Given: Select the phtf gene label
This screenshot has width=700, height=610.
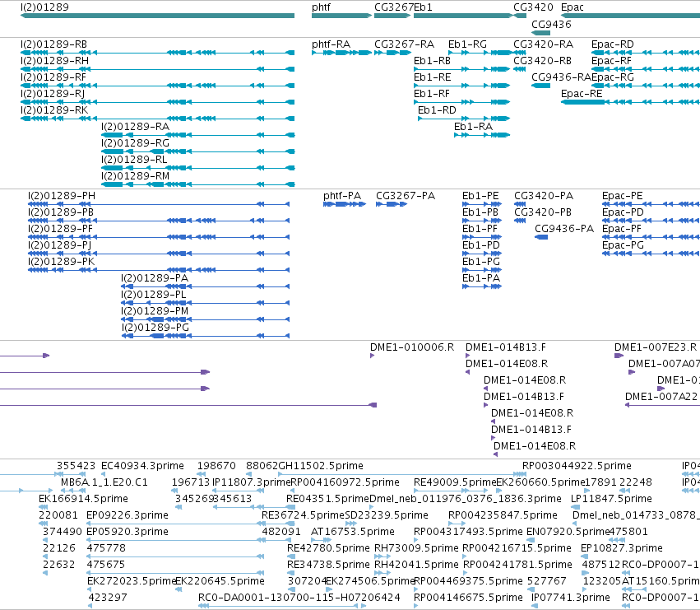Looking at the screenshot, I should [x=321, y=7].
